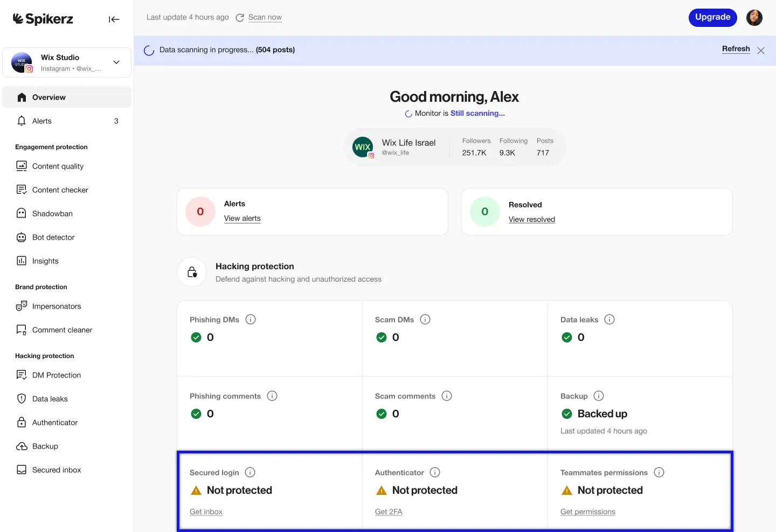The width and height of the screenshot is (776, 532).
Task: Click the Wix Studio account avatar
Action: (x=22, y=62)
